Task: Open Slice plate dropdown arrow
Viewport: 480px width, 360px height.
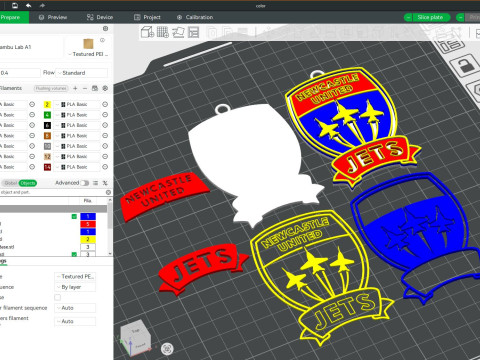Action: [408, 17]
